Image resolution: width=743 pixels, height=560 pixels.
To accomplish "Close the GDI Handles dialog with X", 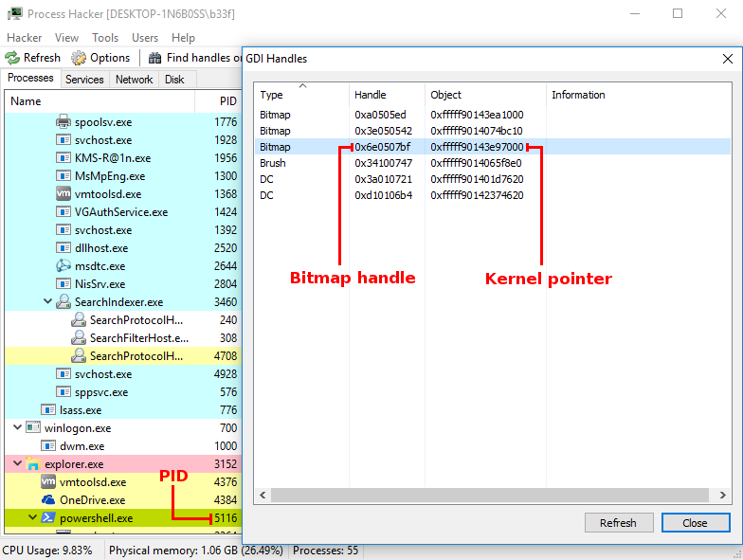I will click(x=728, y=59).
